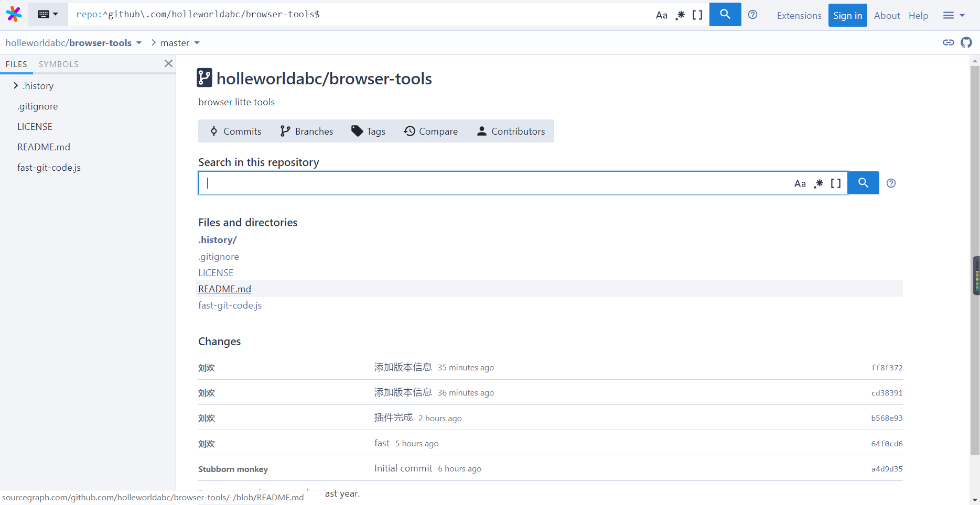This screenshot has height=505, width=980.
Task: Open the master branch dropdown
Action: click(180, 43)
